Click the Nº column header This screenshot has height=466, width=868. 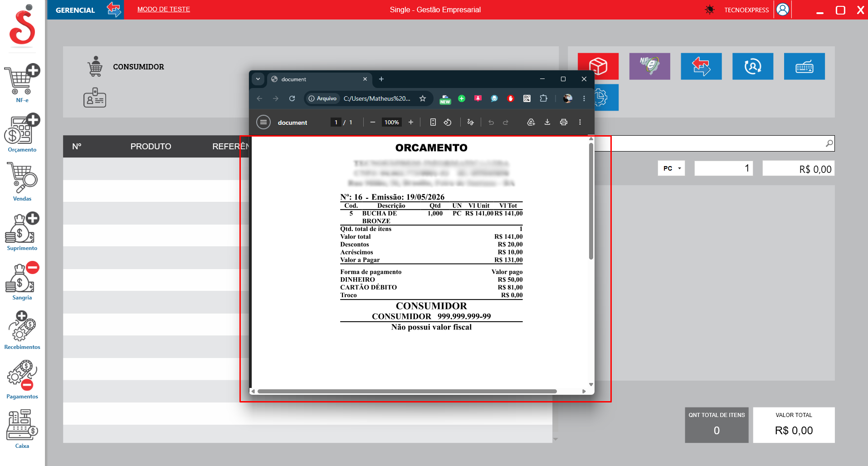77,147
